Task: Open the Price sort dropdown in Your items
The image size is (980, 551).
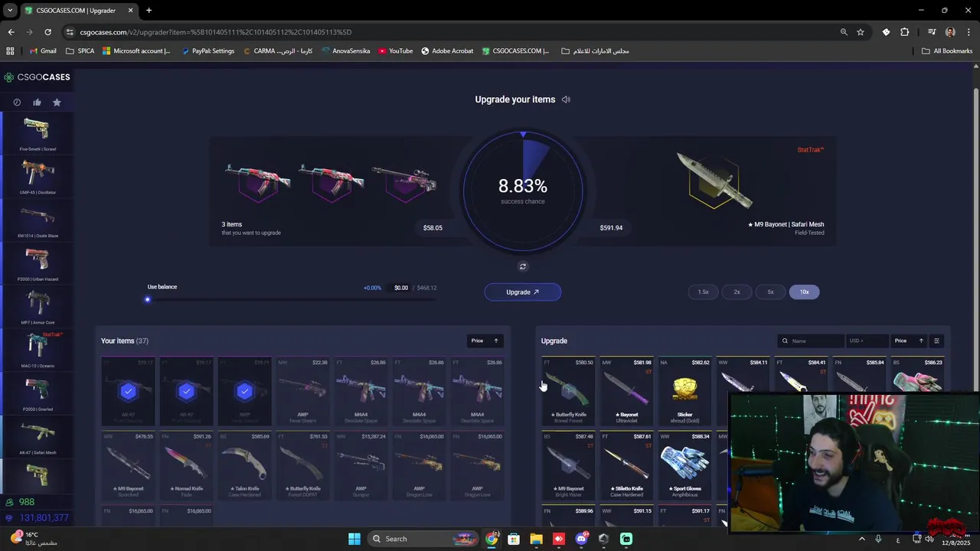Action: point(485,341)
